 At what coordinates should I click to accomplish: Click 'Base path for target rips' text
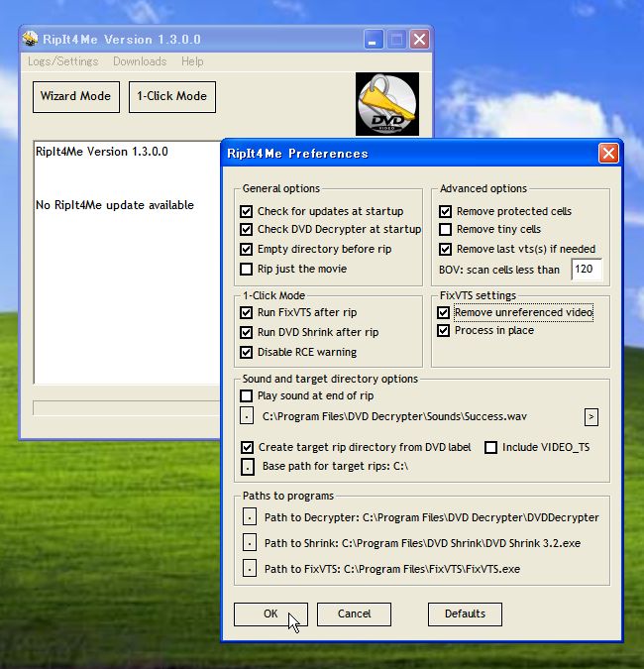(335, 466)
